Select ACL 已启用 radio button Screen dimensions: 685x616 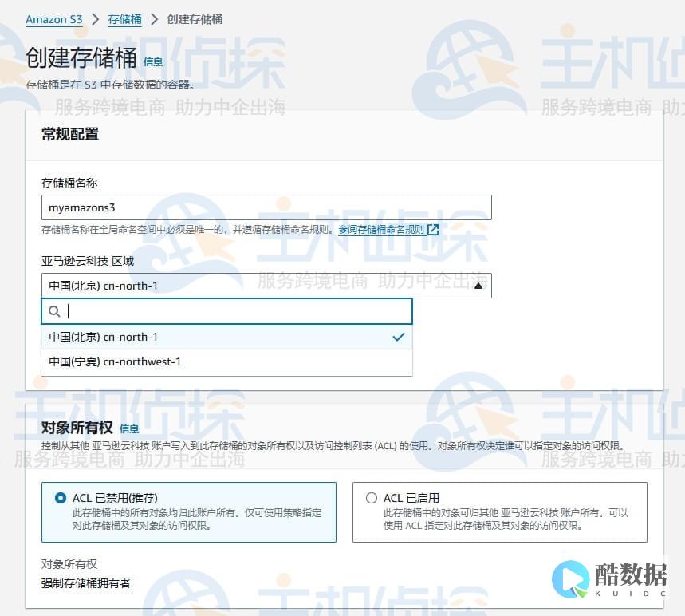(372, 498)
